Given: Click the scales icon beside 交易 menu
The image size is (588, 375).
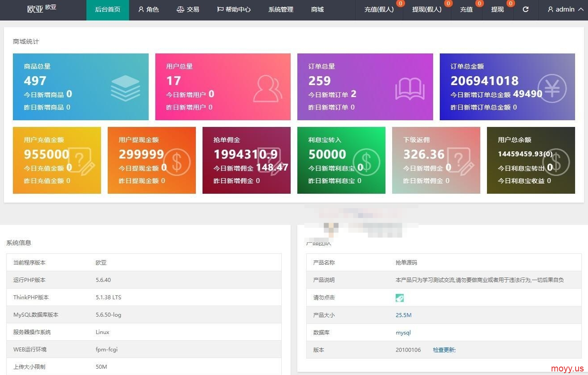Looking at the screenshot, I should (x=180, y=9).
